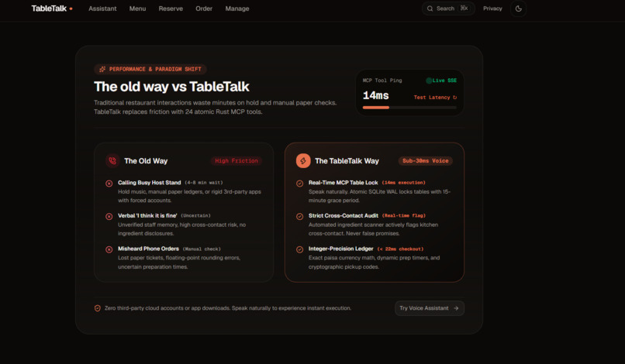Image resolution: width=625 pixels, height=364 pixels.
Task: Click the Test Latency button
Action: [435, 97]
